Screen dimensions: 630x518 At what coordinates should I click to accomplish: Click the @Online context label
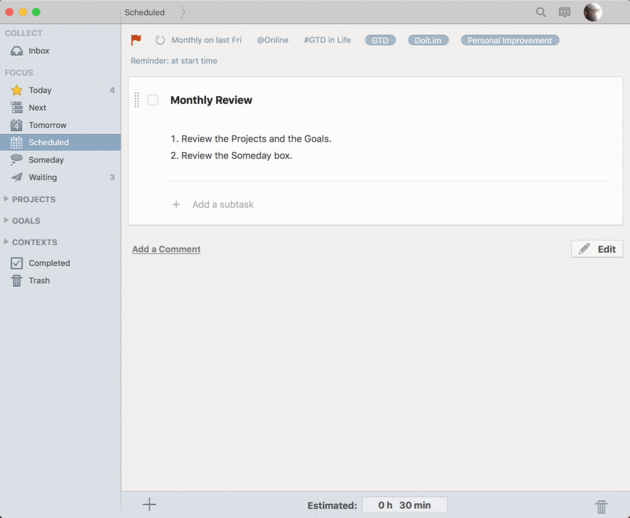coord(272,40)
